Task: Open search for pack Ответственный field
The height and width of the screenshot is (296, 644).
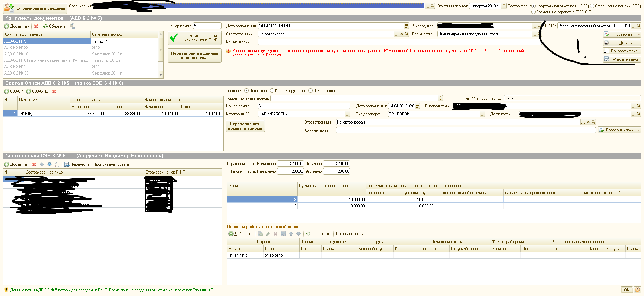Action: pyautogui.click(x=593, y=122)
